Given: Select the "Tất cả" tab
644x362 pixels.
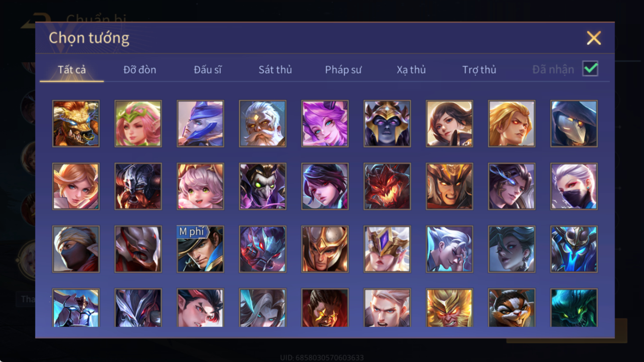Looking at the screenshot, I should pyautogui.click(x=72, y=70).
